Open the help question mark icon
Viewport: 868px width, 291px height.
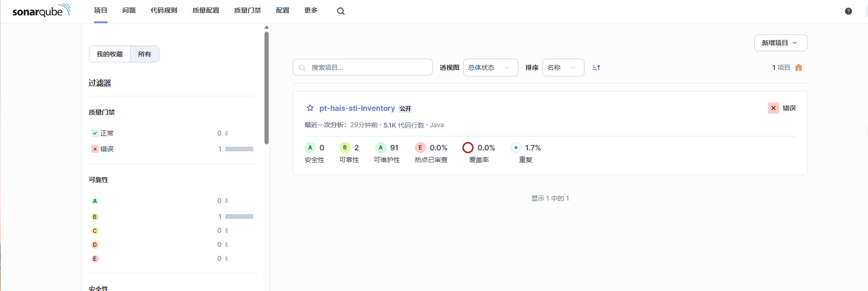point(848,11)
